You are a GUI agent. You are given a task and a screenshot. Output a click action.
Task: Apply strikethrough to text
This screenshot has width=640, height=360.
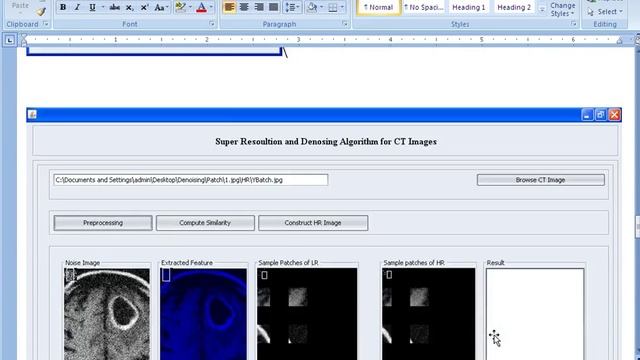[115, 7]
